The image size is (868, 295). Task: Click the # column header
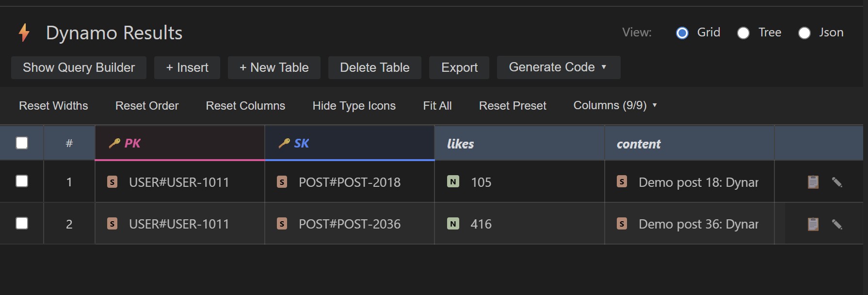[69, 143]
